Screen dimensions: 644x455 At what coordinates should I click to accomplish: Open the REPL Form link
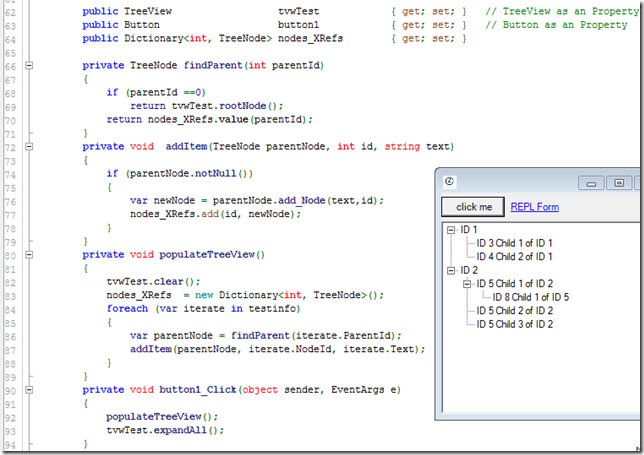click(534, 207)
